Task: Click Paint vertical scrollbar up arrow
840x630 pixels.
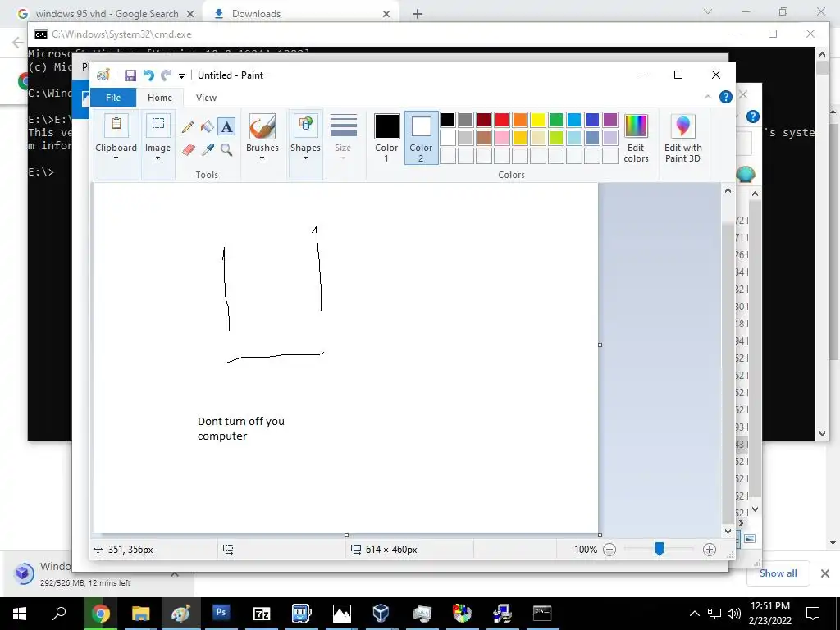Action: tap(728, 190)
